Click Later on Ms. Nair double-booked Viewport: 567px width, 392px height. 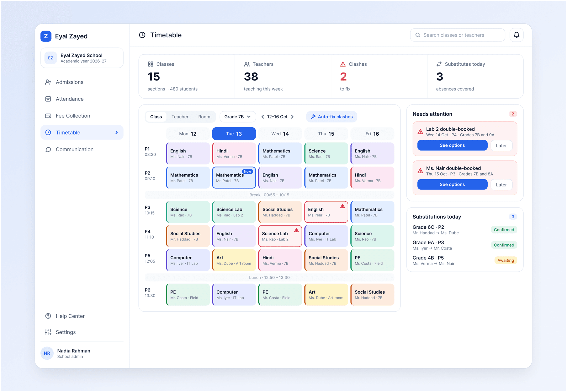(501, 185)
